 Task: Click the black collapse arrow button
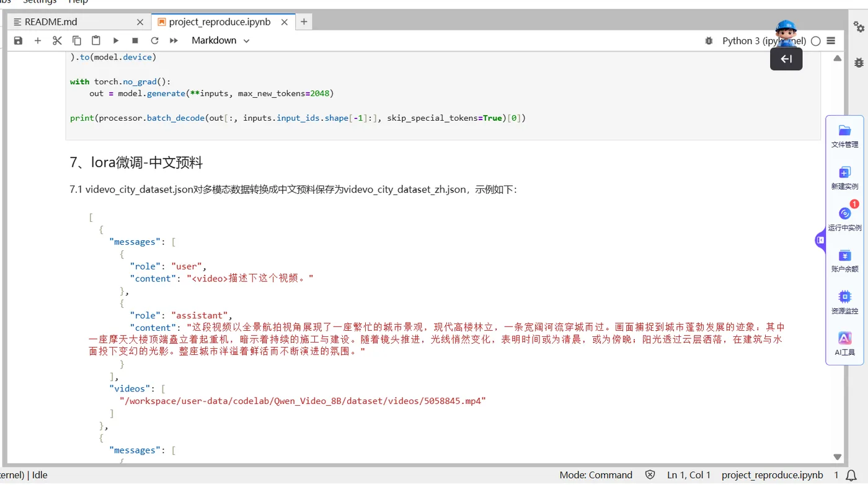click(x=786, y=59)
